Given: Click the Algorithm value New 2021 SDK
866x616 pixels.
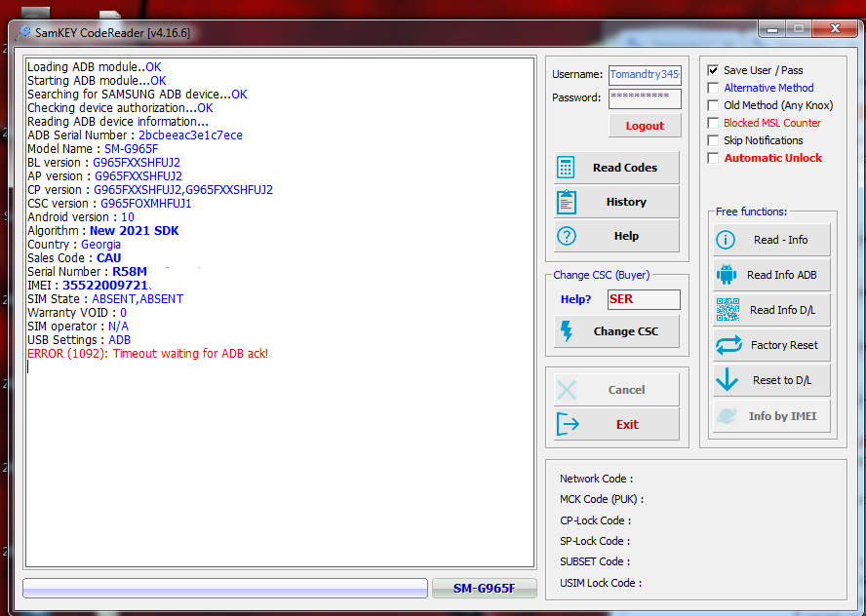Looking at the screenshot, I should [135, 231].
